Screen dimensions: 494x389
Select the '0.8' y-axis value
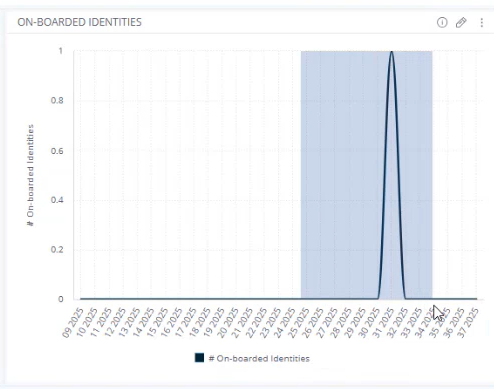[x=57, y=100]
